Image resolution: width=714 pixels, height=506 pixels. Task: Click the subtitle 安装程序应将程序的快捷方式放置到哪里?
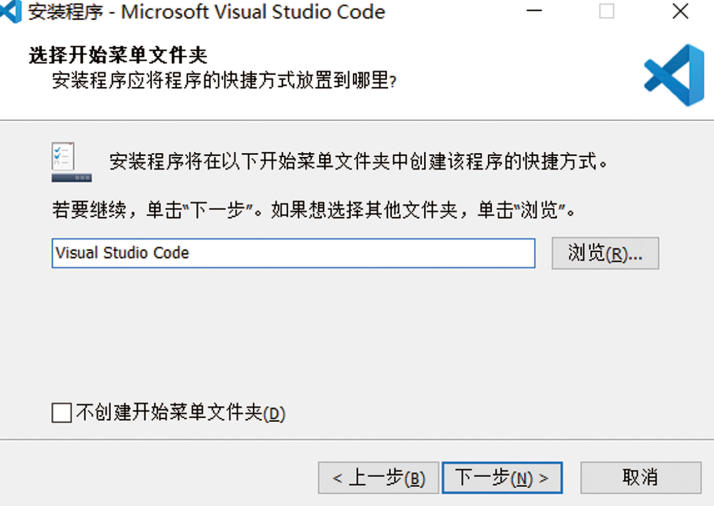224,81
